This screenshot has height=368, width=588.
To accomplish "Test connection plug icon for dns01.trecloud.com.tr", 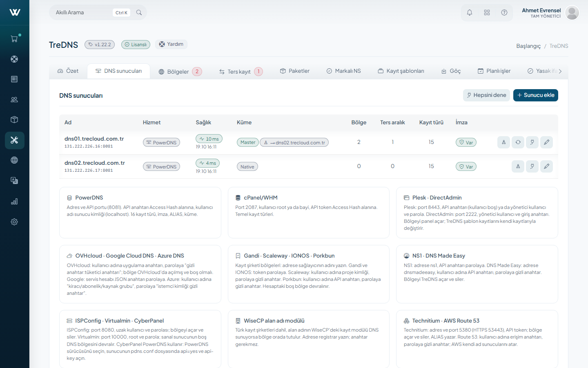I will click(x=532, y=142).
